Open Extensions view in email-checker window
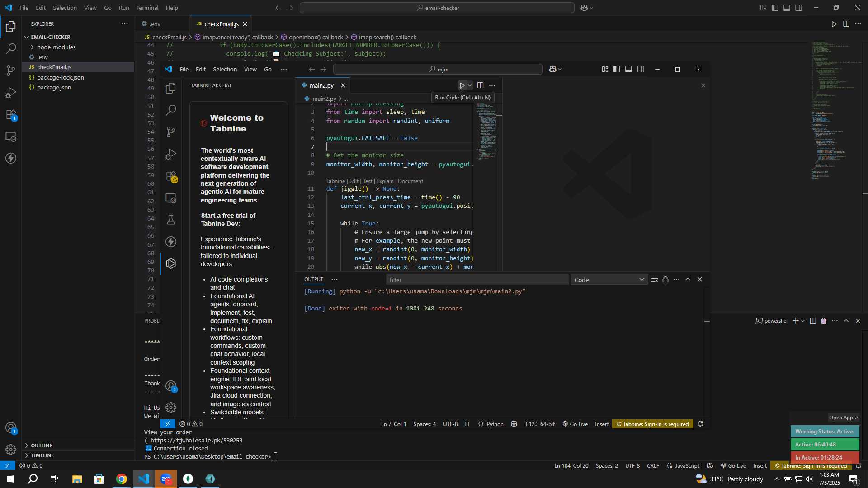This screenshot has height=488, width=868. click(11, 115)
